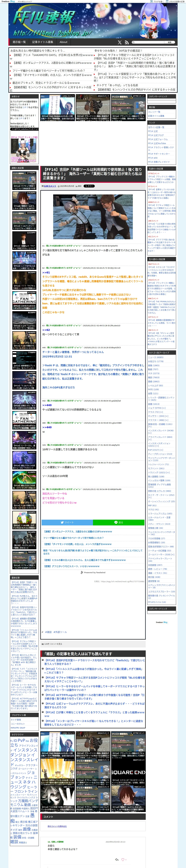This screenshot has width=186, height=868.
Task: Click the reply arrow icon on comment 12
Action: coord(116,860)
